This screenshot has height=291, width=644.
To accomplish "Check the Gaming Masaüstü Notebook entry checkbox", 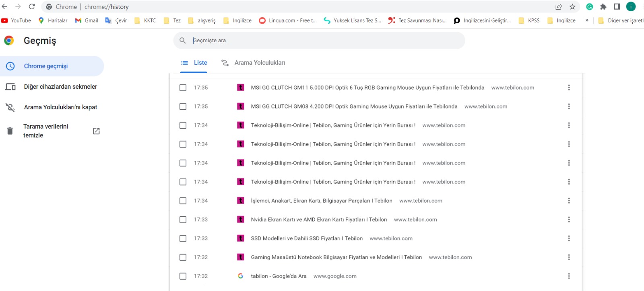I will click(x=183, y=257).
